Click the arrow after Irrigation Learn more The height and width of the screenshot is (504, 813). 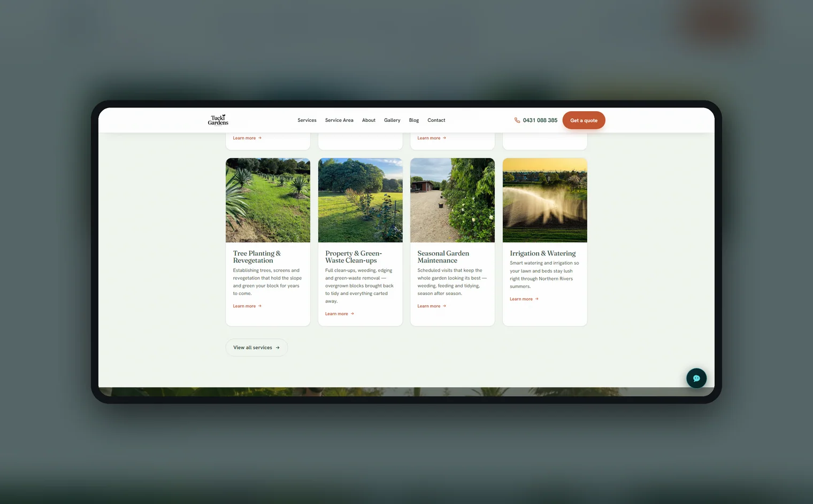coord(536,299)
